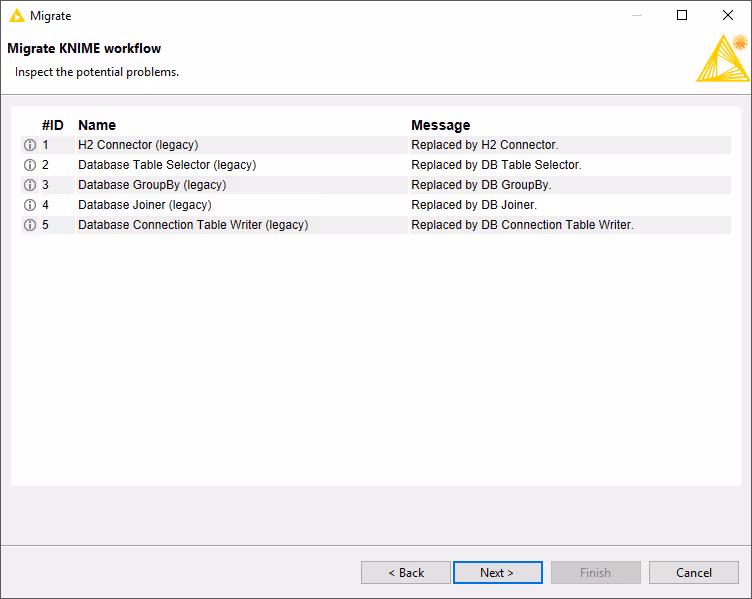Image resolution: width=752 pixels, height=599 pixels.
Task: Cancel the migration wizard
Action: tap(693, 573)
